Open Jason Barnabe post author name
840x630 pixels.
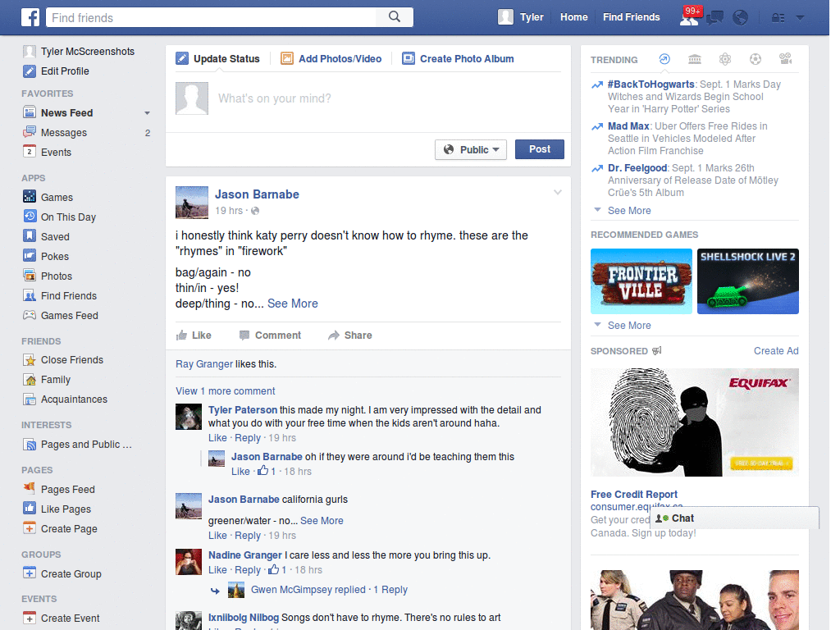click(x=257, y=194)
